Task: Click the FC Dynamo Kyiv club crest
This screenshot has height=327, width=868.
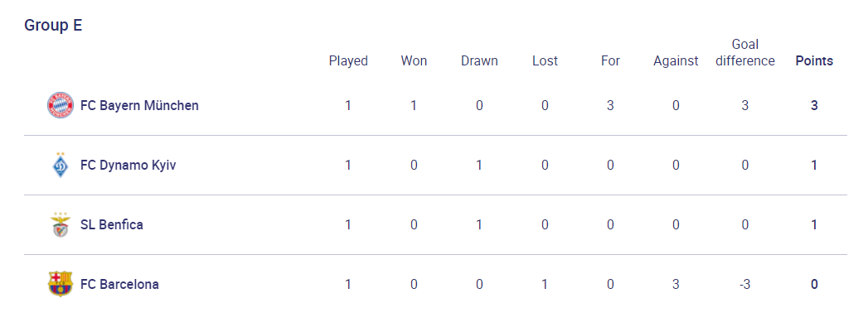Action: pos(61,165)
